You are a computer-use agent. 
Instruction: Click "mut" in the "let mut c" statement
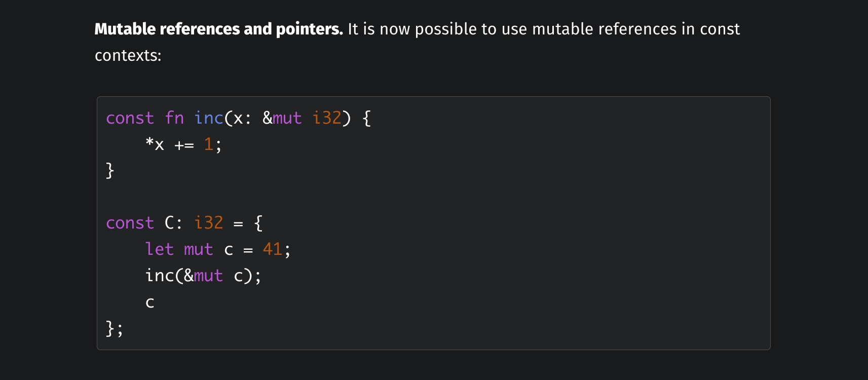[198, 249]
